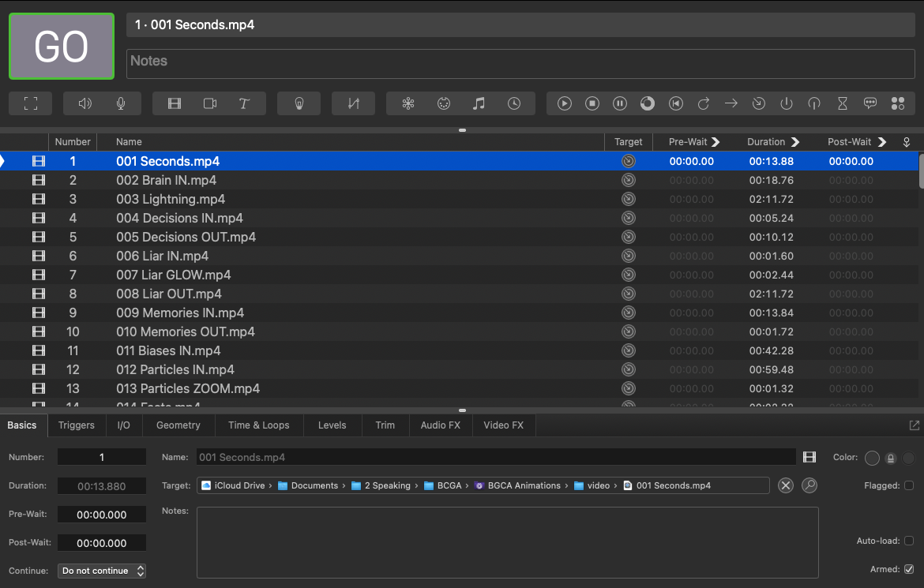Open the Duration column header chevron

tap(797, 142)
